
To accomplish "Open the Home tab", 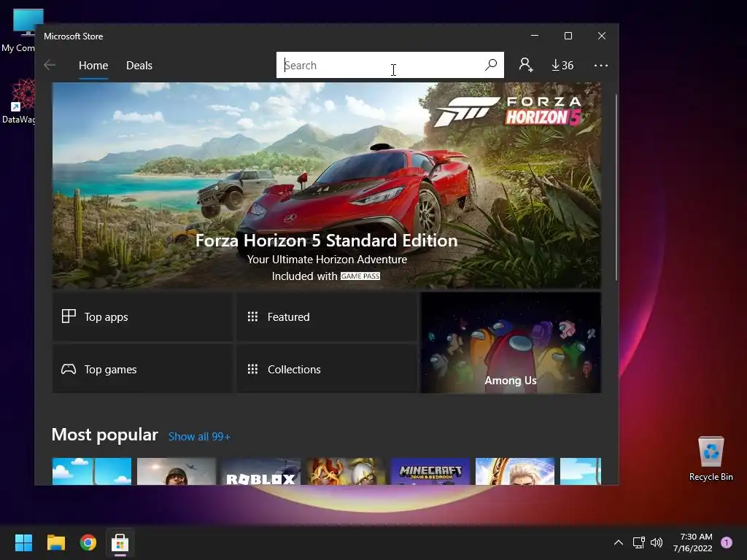I will coord(93,65).
